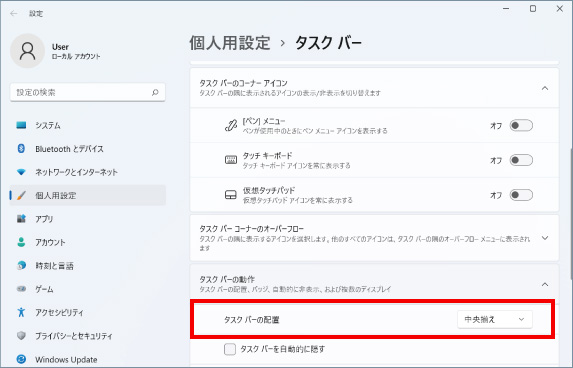The image size is (573, 368).
Task: Click the touchpad icon beside 仮想タッチパッド
Action: coord(231,195)
